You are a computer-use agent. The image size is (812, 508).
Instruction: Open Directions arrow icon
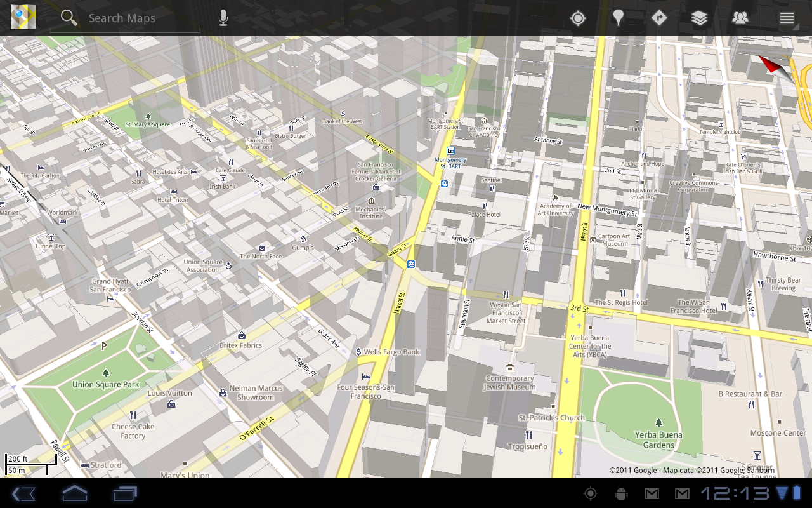pyautogui.click(x=659, y=18)
